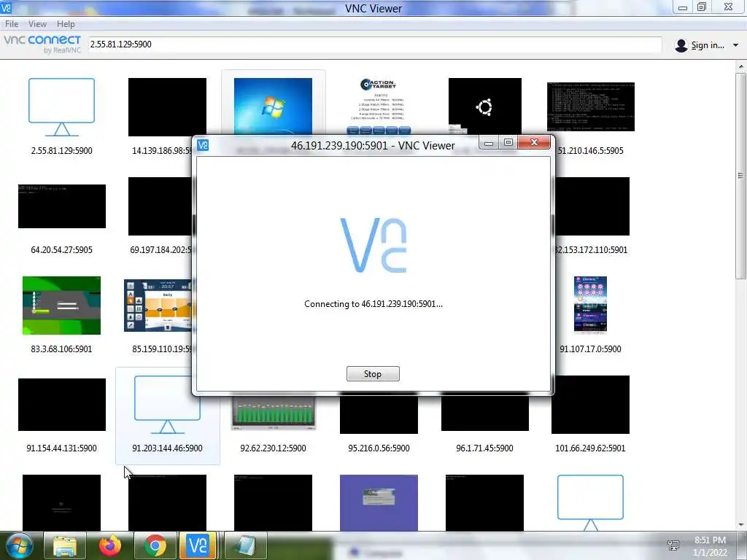Click the scrollbar up arrow

tap(740, 66)
